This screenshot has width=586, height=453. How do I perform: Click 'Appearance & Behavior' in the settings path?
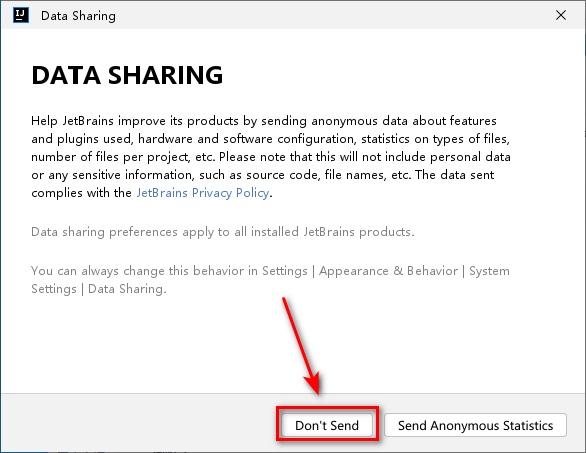(x=388, y=271)
